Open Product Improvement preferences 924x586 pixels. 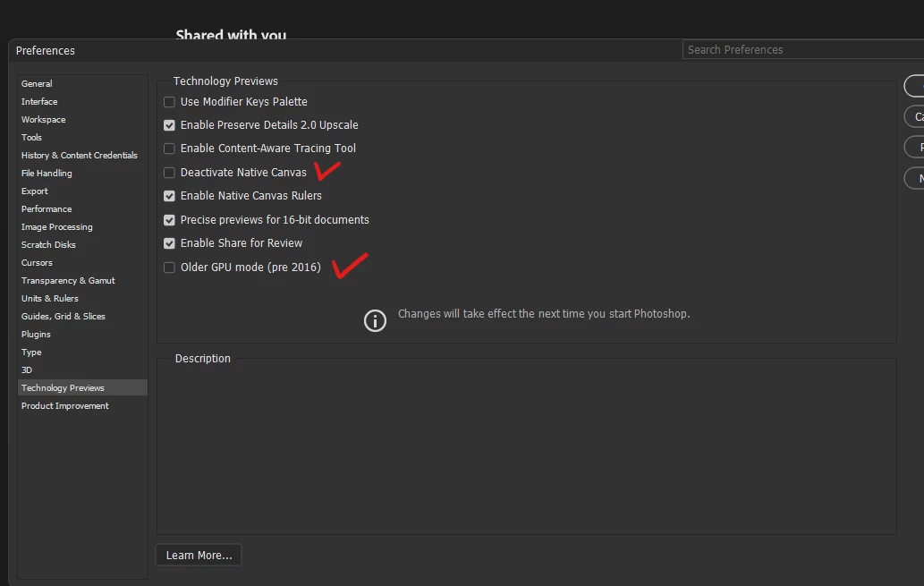coord(82,405)
